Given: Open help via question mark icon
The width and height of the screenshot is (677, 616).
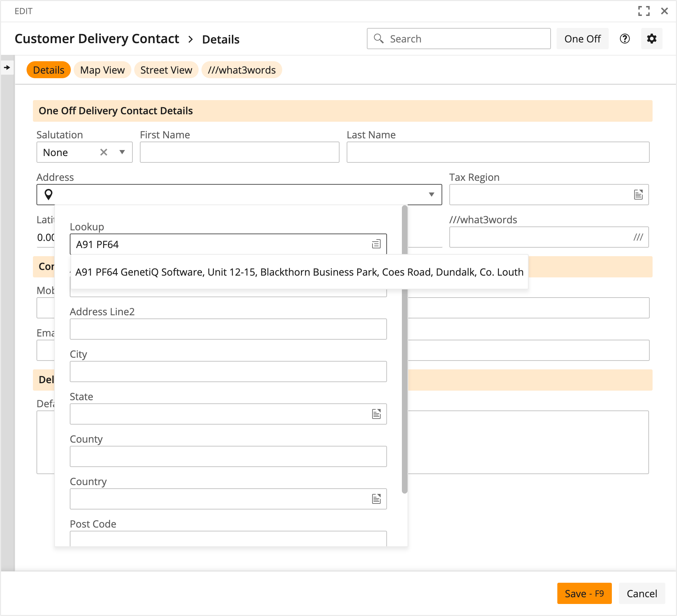Looking at the screenshot, I should (x=625, y=39).
